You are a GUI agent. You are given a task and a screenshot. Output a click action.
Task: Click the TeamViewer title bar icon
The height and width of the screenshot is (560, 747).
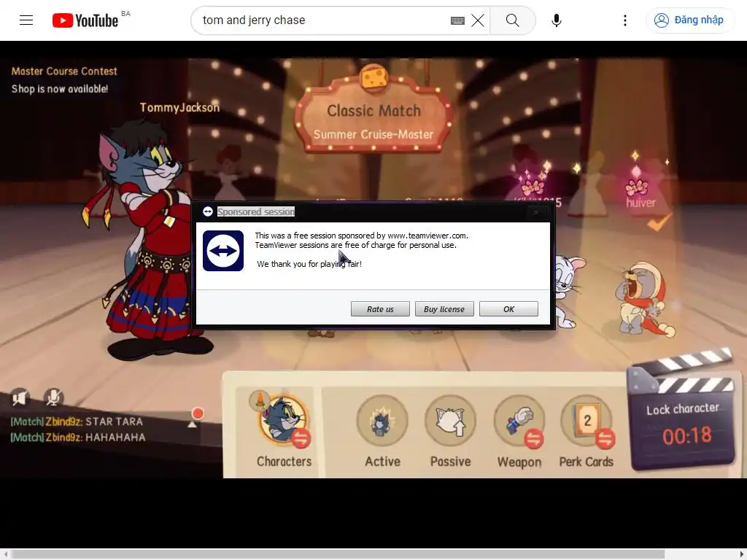click(x=208, y=211)
